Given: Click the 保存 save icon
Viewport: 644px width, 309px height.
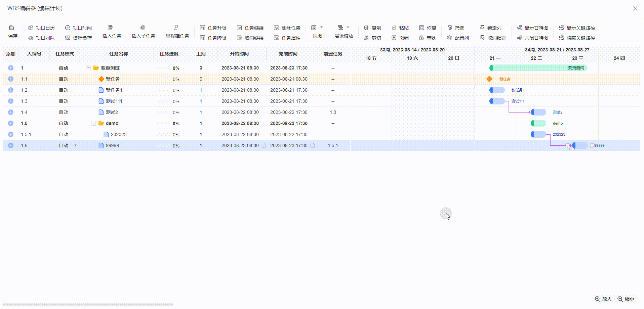Looking at the screenshot, I should click(12, 28).
